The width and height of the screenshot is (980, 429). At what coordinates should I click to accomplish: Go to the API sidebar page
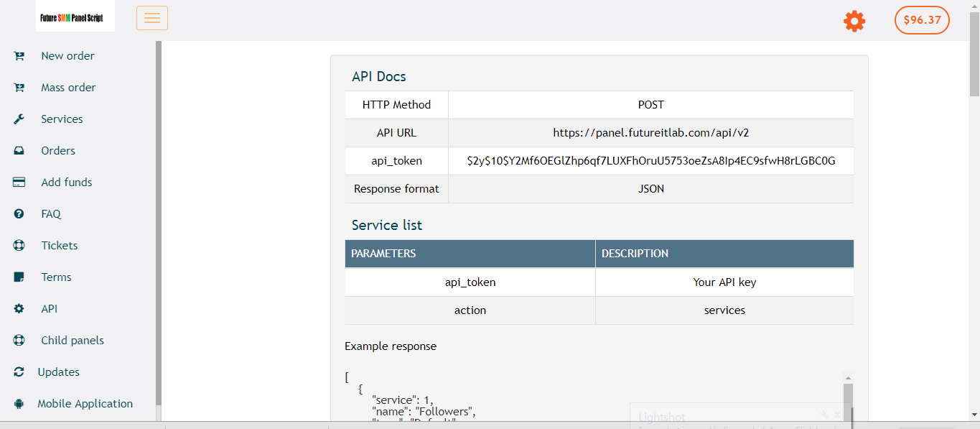pyautogui.click(x=49, y=309)
